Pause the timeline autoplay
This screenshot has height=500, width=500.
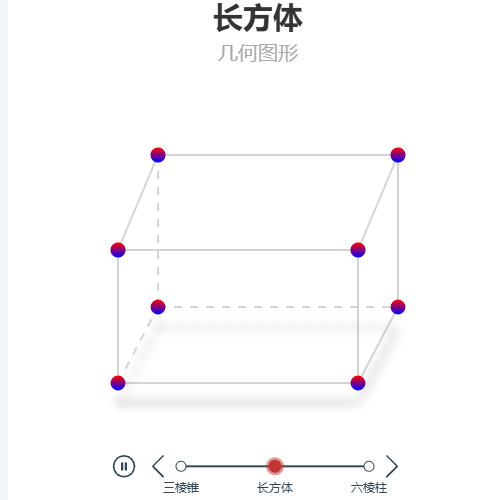(124, 466)
